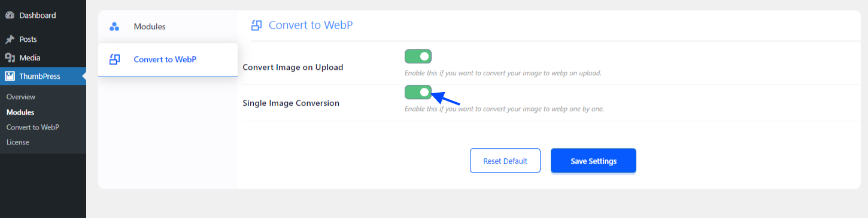Disable Single Image Conversion toggle

(418, 92)
